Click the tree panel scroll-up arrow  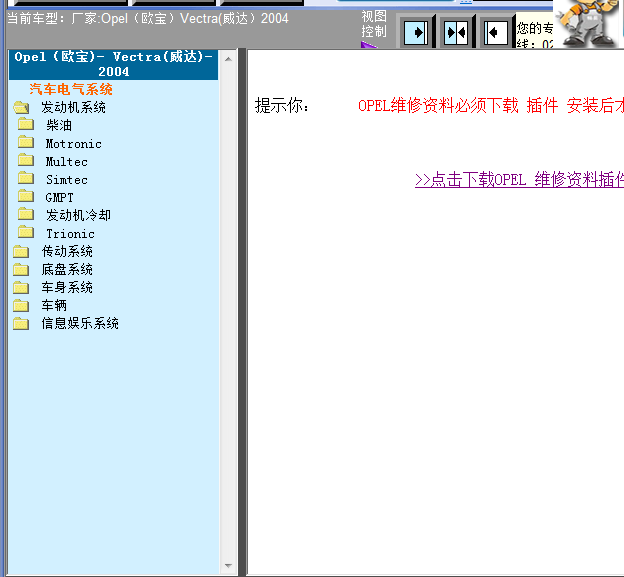[228, 59]
